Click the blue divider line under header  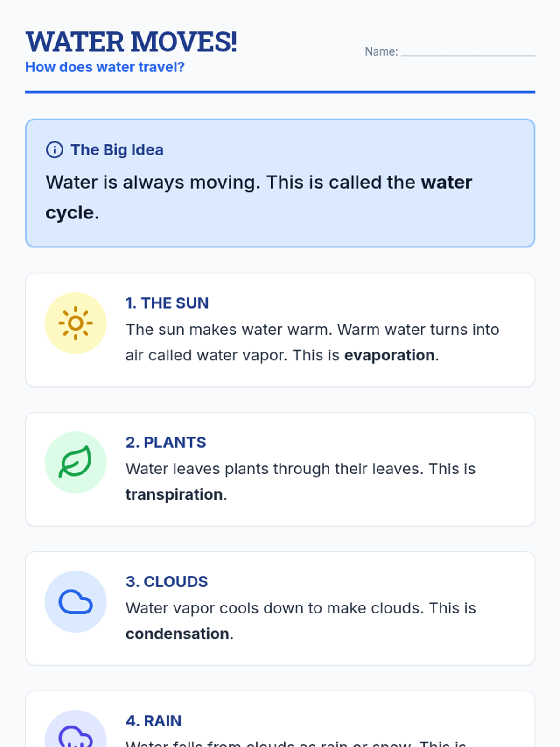[x=280, y=92]
